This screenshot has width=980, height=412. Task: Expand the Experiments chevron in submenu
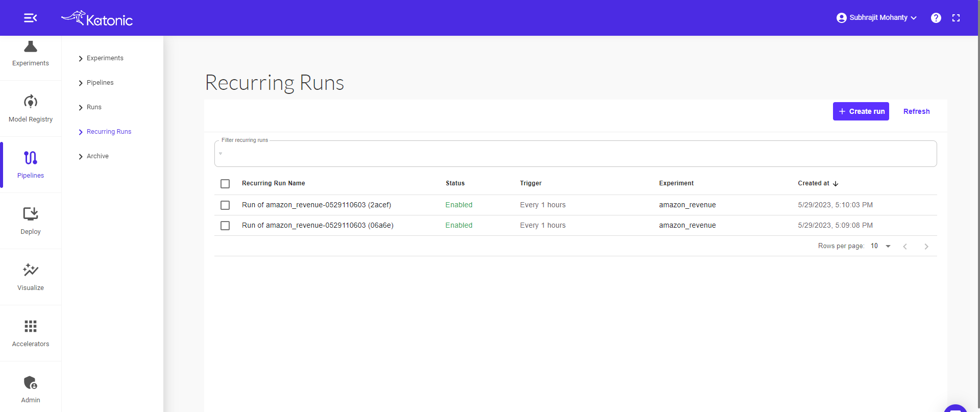click(x=81, y=59)
